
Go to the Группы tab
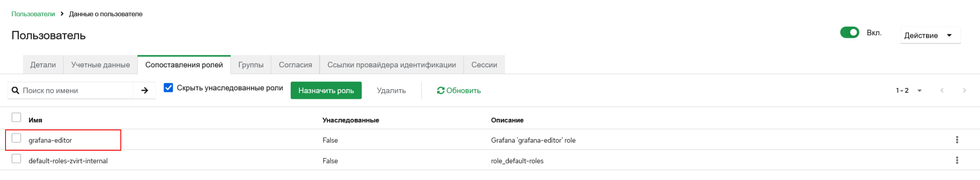tap(251, 65)
